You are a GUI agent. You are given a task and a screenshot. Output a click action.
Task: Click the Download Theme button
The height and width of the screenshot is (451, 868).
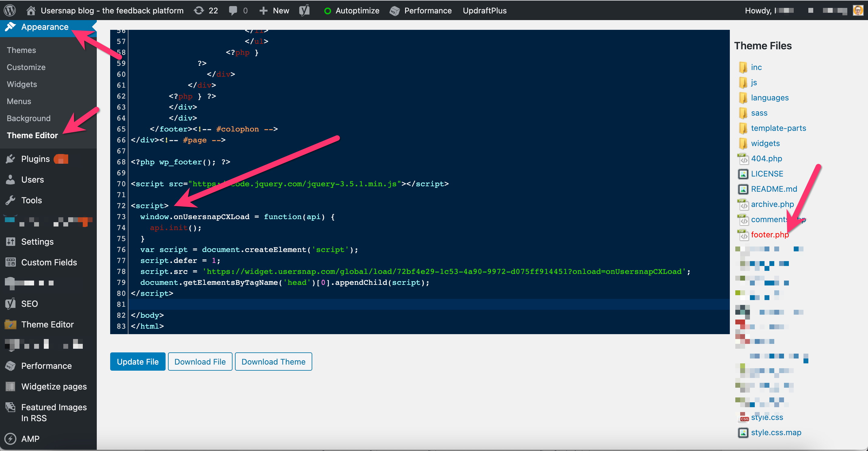pos(273,362)
